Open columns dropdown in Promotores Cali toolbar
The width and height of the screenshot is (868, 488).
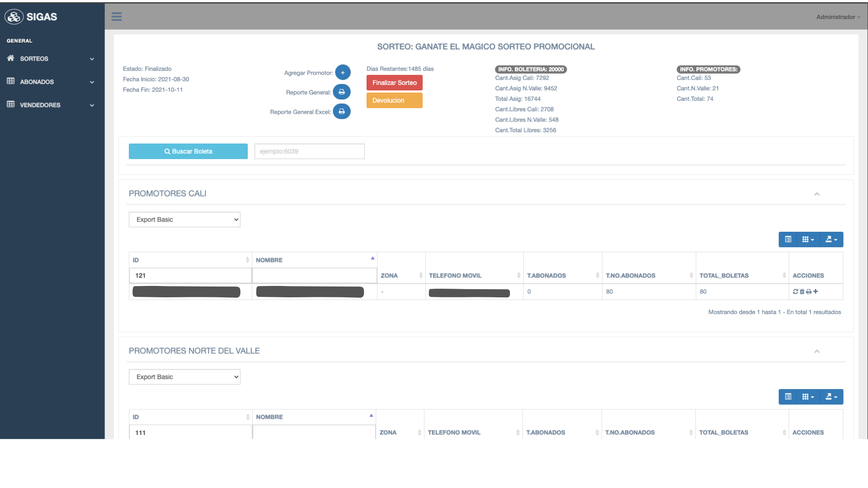(x=808, y=239)
